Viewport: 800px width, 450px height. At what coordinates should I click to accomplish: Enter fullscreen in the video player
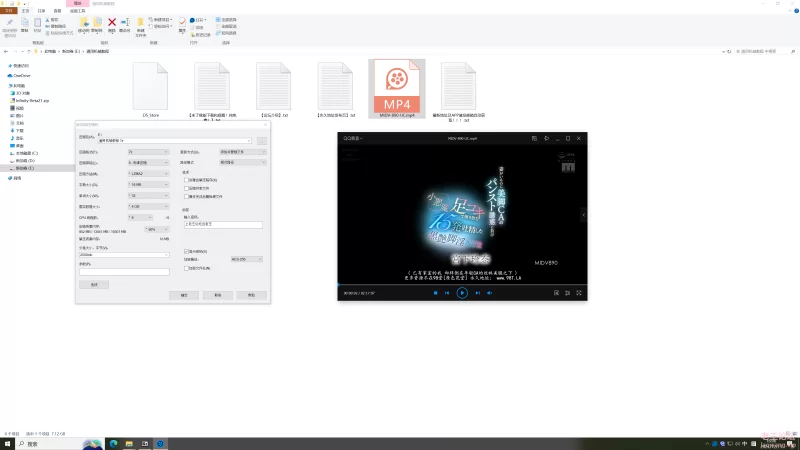[579, 293]
